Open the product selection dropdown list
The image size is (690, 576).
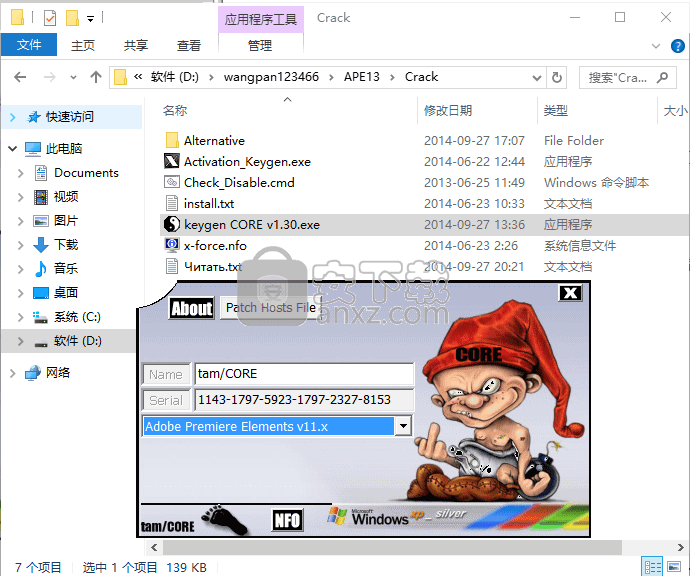403,426
